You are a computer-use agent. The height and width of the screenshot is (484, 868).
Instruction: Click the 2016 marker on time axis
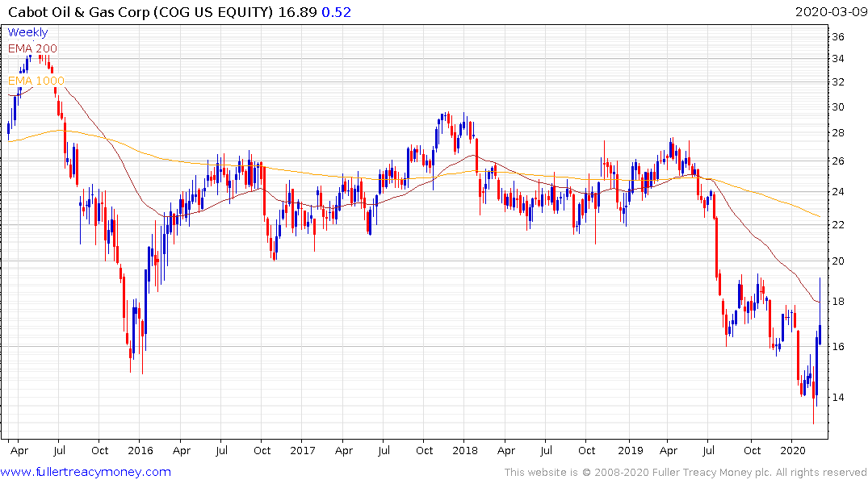tap(140, 450)
